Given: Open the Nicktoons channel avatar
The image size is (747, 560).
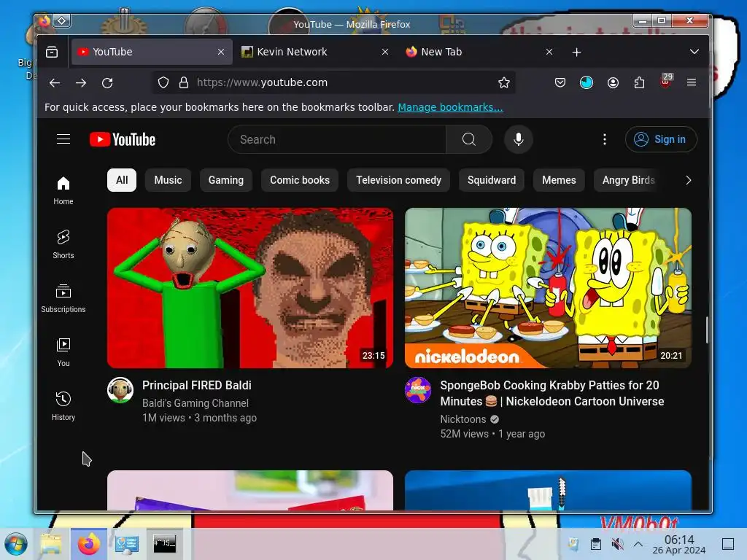Looking at the screenshot, I should pyautogui.click(x=418, y=391).
